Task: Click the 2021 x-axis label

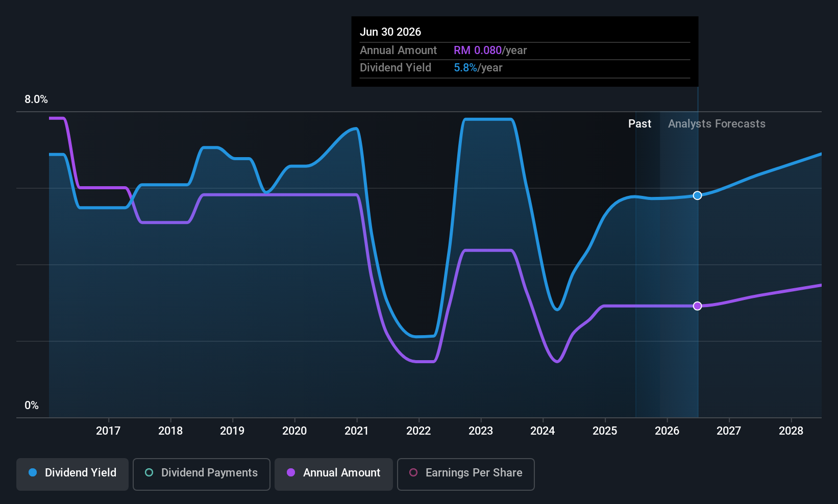Action: pyautogui.click(x=356, y=431)
